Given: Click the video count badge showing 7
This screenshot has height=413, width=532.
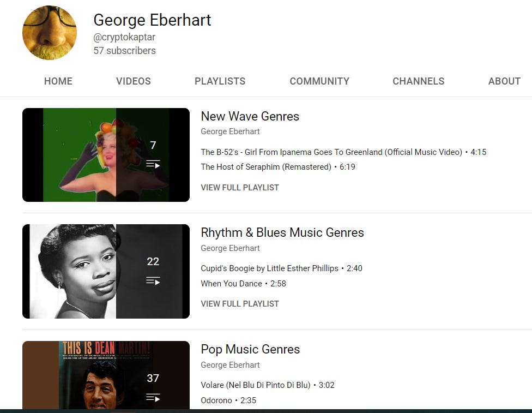Looking at the screenshot, I should 153,146.
